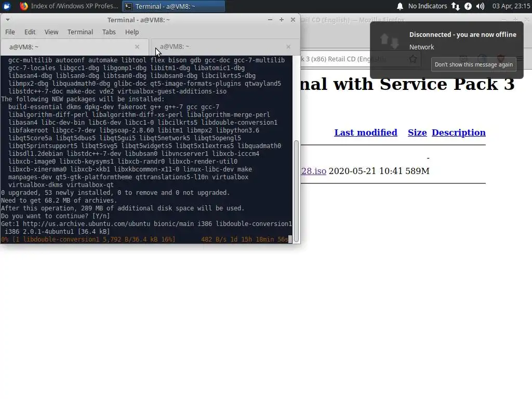
Task: Close the second terminal tab
Action: pos(288,47)
